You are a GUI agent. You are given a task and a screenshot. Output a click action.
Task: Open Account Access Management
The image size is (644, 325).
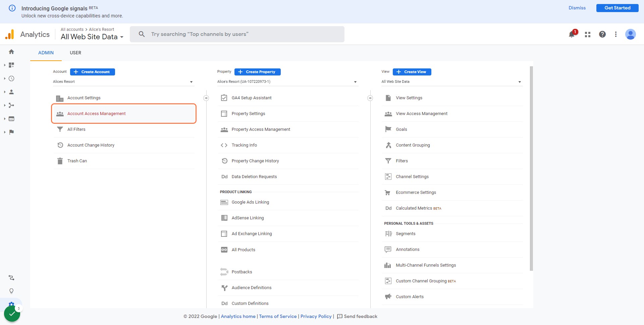[x=124, y=114]
